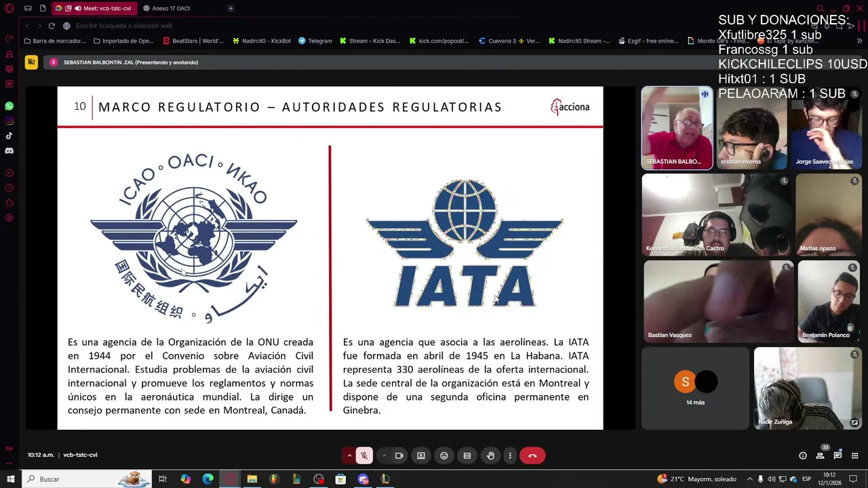868x488 pixels.
Task: Open the Windows Start menu
Action: click(x=10, y=479)
